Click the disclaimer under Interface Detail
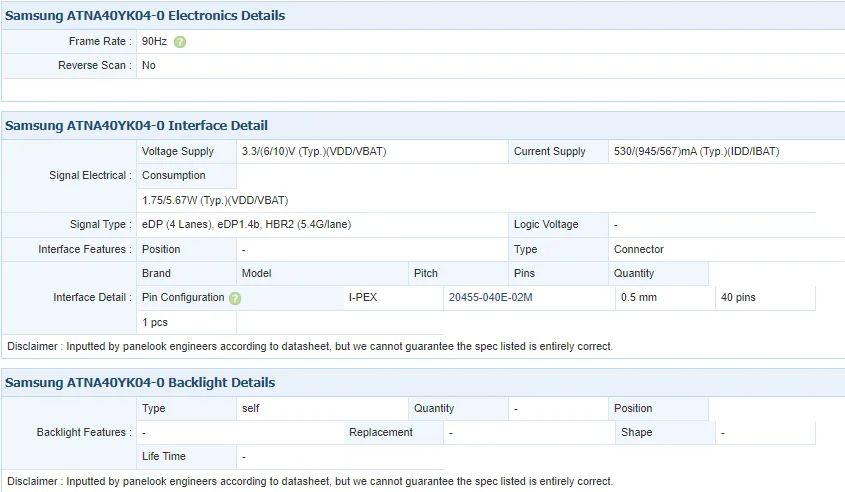Image resolution: width=845 pixels, height=492 pixels. point(310,347)
